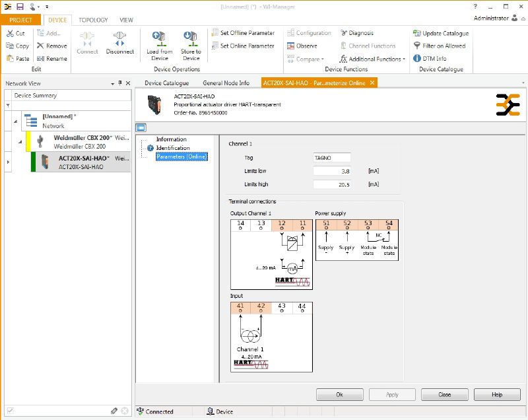Click the Help button
The height and width of the screenshot is (420, 528).
496,394
